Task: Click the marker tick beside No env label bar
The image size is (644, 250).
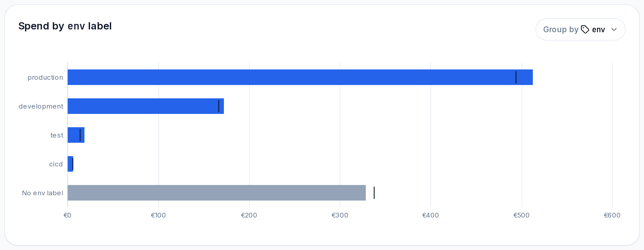Action: click(374, 193)
